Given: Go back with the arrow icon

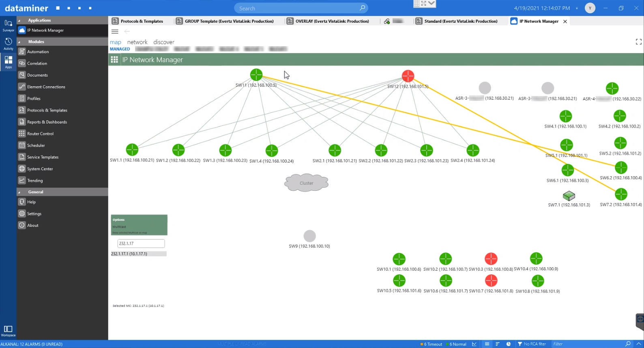Looking at the screenshot, I should point(127,31).
